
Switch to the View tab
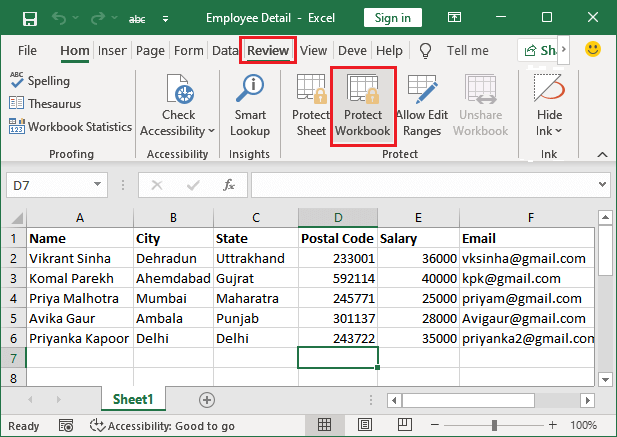pos(313,51)
